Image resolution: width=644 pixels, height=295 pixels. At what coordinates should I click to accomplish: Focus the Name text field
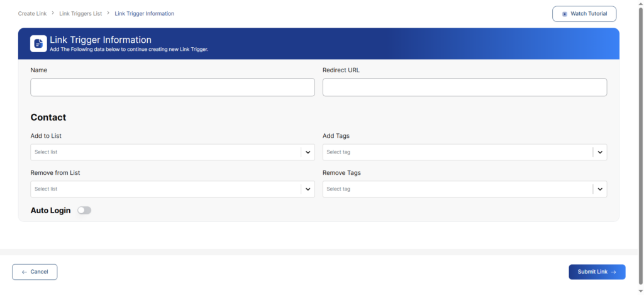coord(172,87)
